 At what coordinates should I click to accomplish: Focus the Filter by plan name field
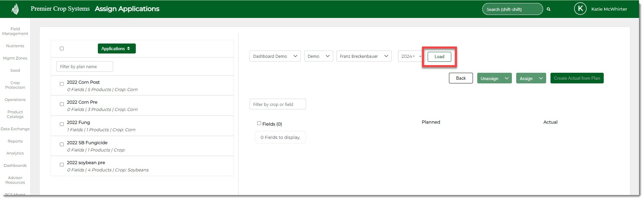click(x=85, y=66)
